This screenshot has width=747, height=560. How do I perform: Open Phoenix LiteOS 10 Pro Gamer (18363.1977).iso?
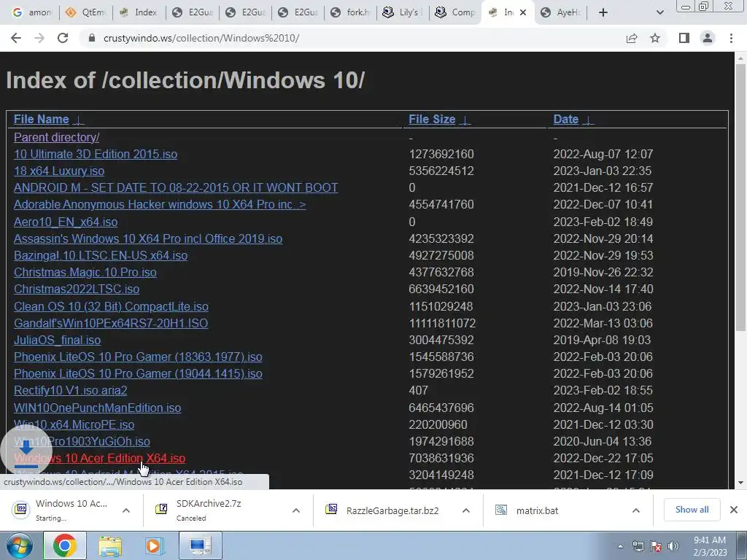click(138, 357)
